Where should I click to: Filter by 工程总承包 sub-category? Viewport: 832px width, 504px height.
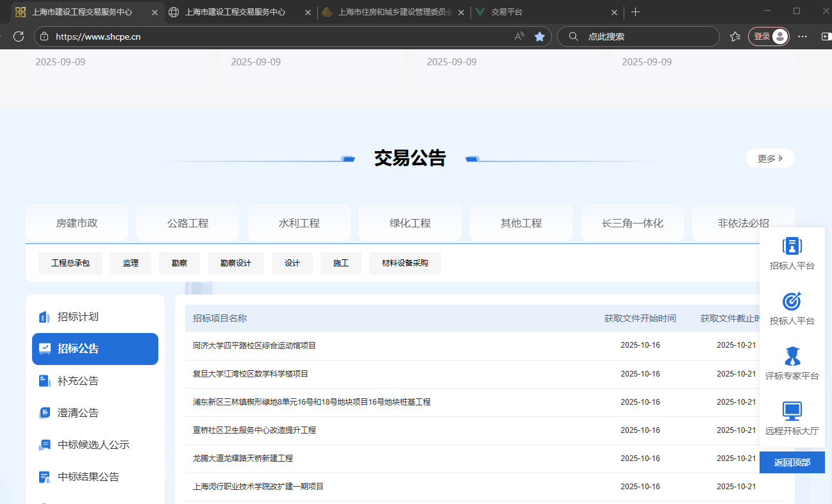click(71, 263)
